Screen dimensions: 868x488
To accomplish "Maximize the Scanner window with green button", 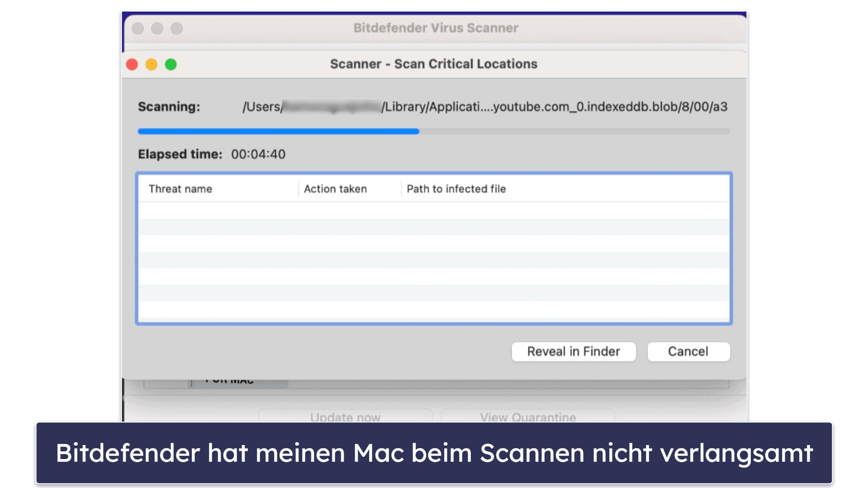I will 171,64.
